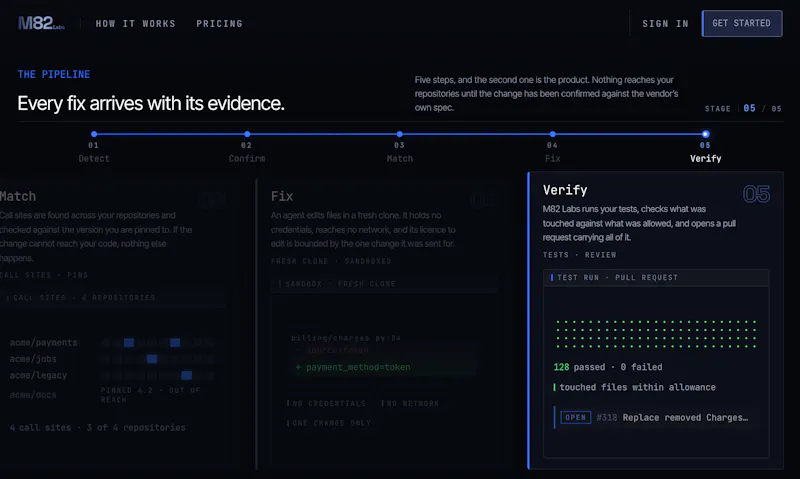This screenshot has width=800, height=479.
Task: Select the 01 Detect timeline dot
Action: tap(94, 134)
